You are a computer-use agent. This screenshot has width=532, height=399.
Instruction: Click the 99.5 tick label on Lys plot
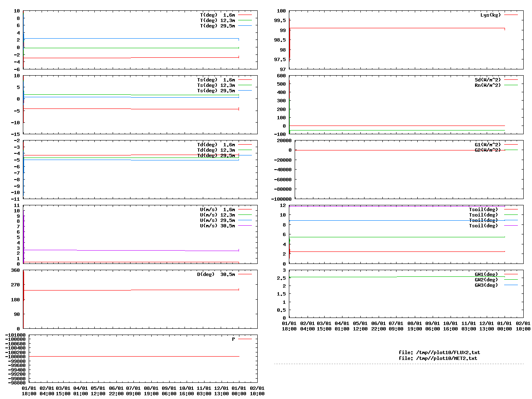[280, 20]
